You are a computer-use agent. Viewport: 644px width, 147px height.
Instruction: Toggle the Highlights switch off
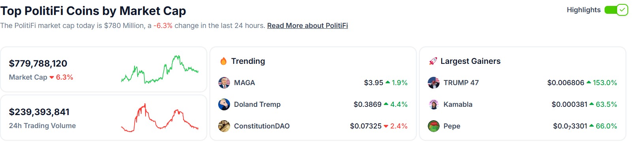[616, 10]
